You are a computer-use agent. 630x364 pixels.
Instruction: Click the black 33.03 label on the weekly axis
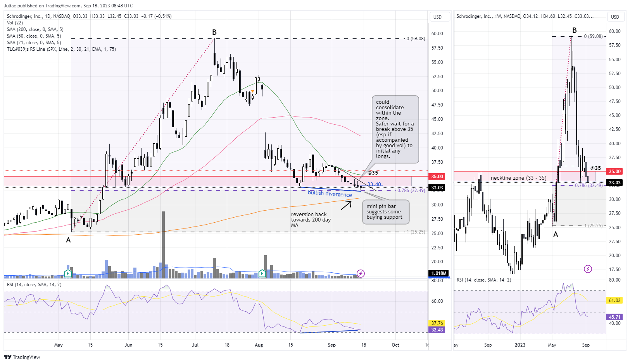614,182
